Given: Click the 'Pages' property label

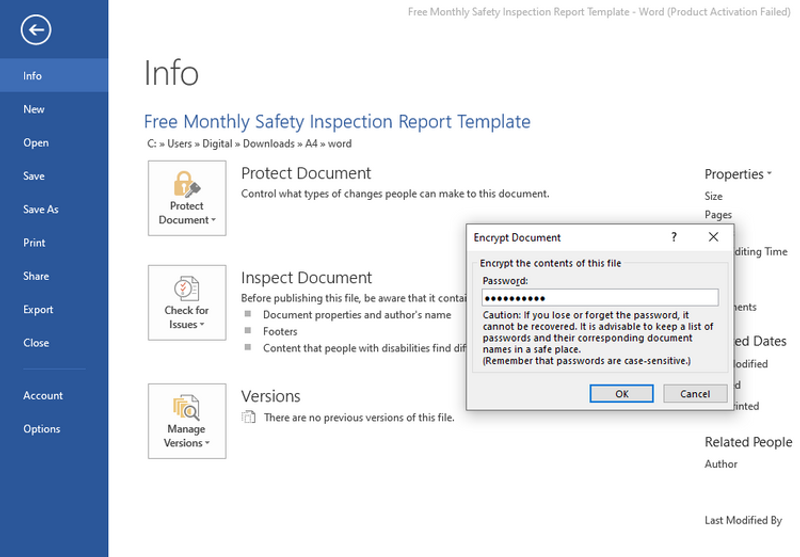Looking at the screenshot, I should [x=718, y=214].
